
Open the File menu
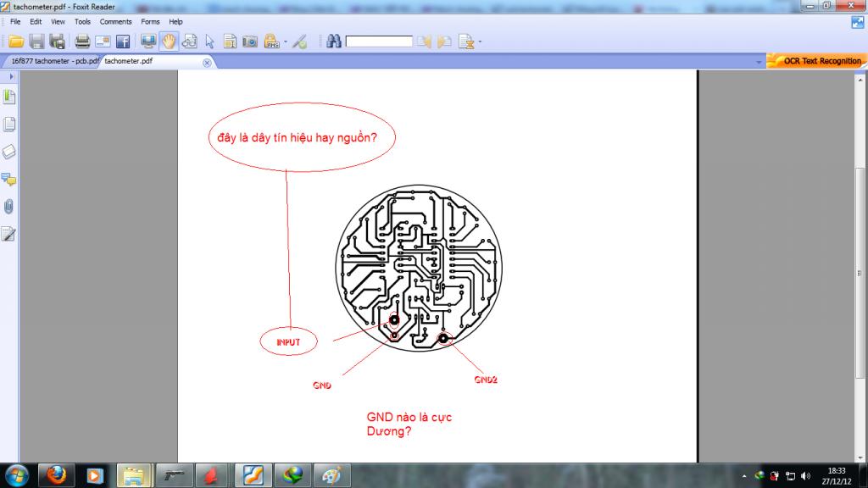[15, 21]
